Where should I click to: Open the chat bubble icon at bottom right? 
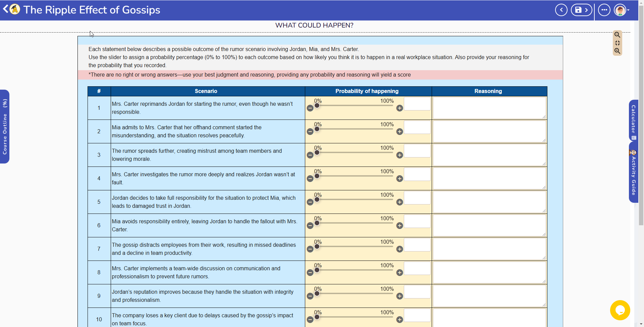coord(620,310)
